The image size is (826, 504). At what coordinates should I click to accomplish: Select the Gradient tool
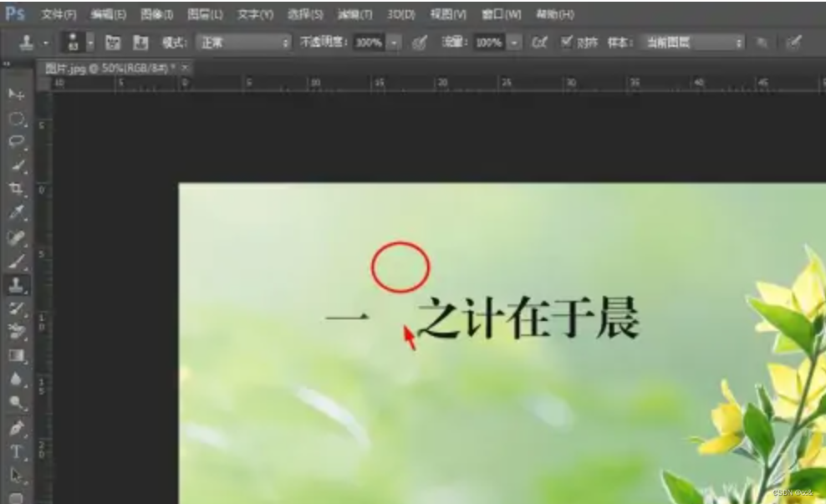17,356
